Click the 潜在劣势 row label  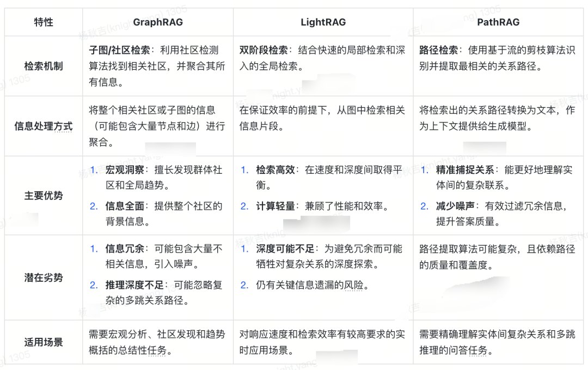(43, 277)
